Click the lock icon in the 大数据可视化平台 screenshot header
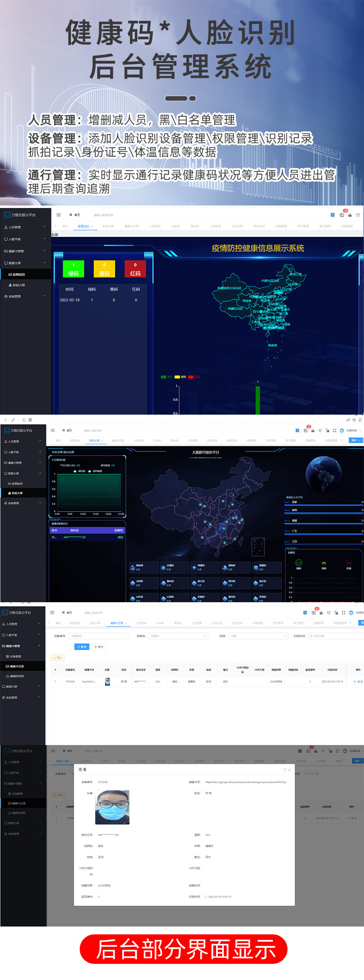The width and height of the screenshot is (364, 980). coord(313,430)
